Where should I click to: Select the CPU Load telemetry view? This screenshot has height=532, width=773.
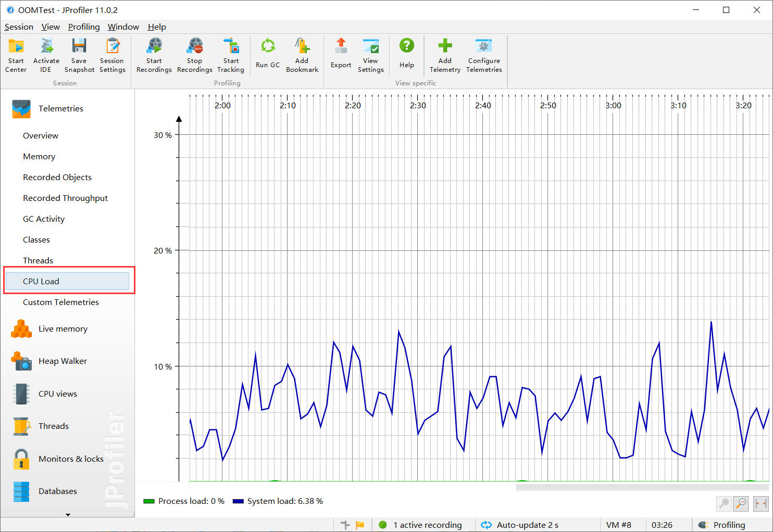coord(67,281)
